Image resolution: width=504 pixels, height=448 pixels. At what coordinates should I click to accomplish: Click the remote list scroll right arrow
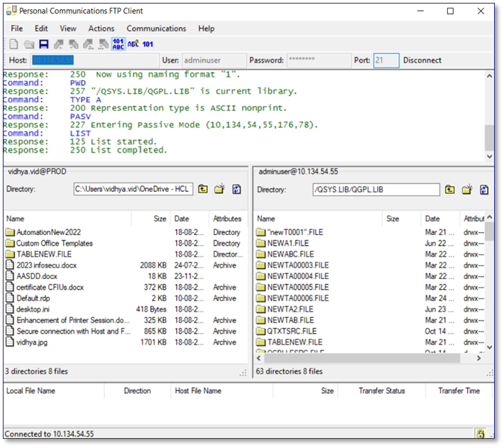(x=478, y=358)
